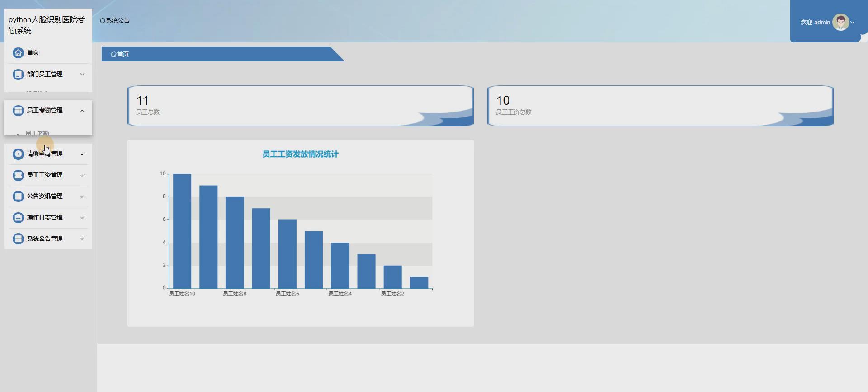Click the home icon in 首页 breadcrumb
868x392 pixels.
pos(113,54)
